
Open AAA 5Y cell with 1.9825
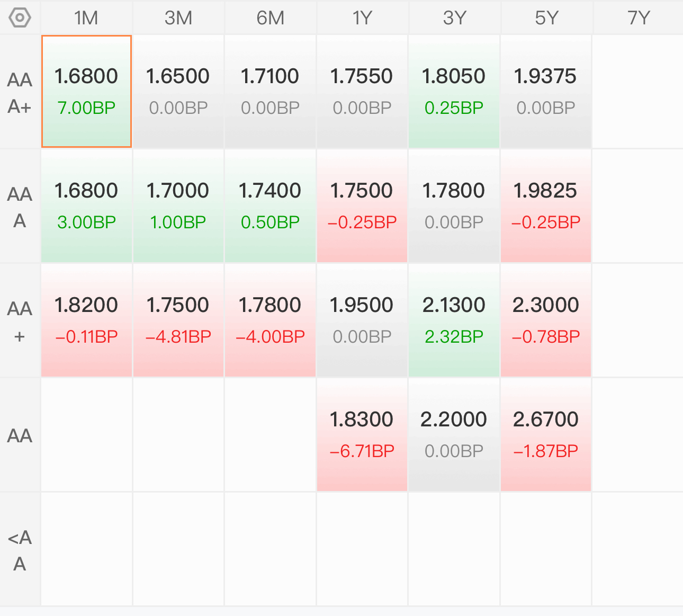point(546,206)
